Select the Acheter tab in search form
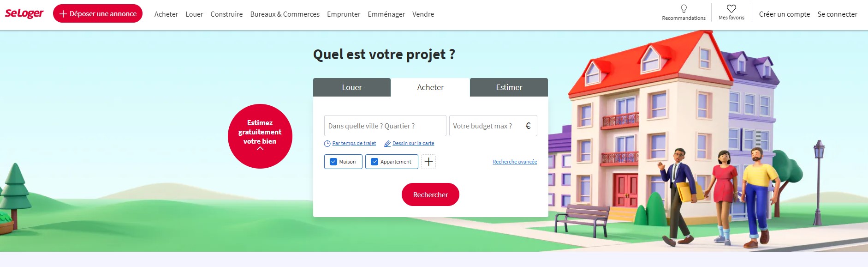This screenshot has width=868, height=267. point(430,87)
